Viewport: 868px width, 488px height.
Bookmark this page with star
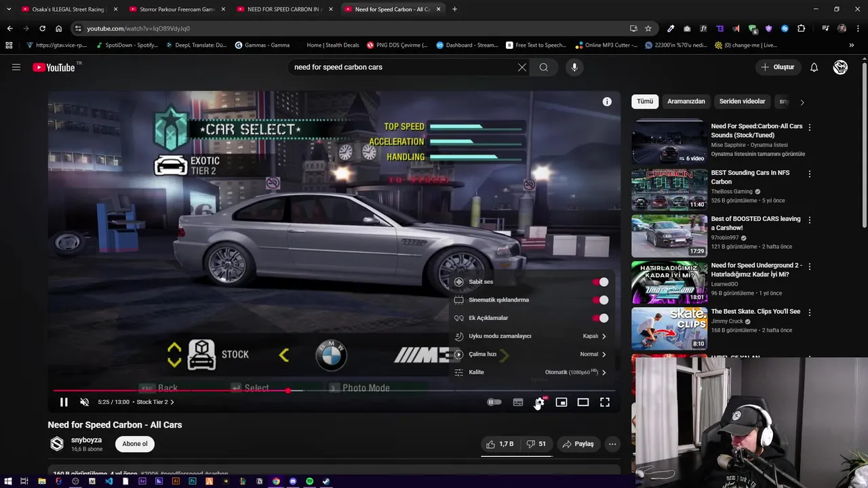click(648, 28)
